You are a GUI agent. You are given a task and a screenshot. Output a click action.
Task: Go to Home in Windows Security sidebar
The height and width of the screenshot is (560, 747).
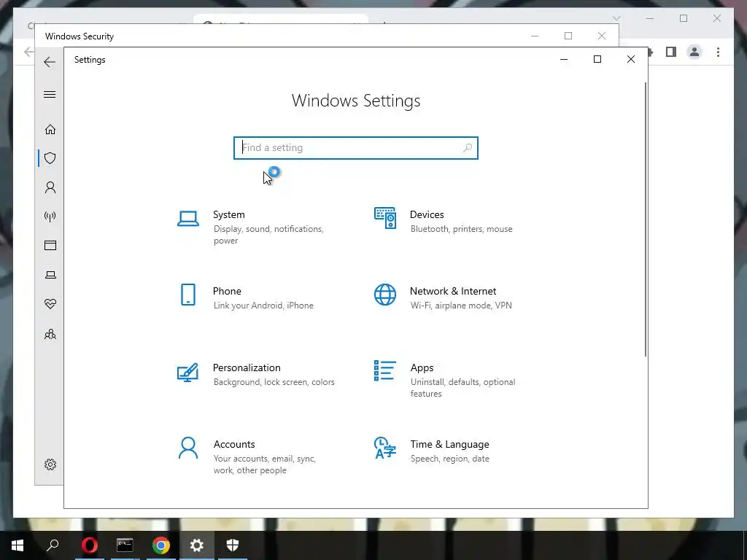50,130
